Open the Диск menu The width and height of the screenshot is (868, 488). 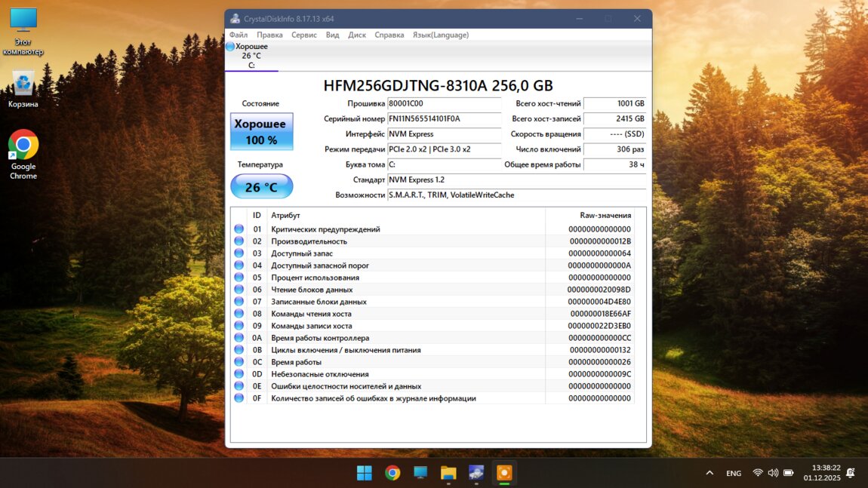tap(357, 35)
